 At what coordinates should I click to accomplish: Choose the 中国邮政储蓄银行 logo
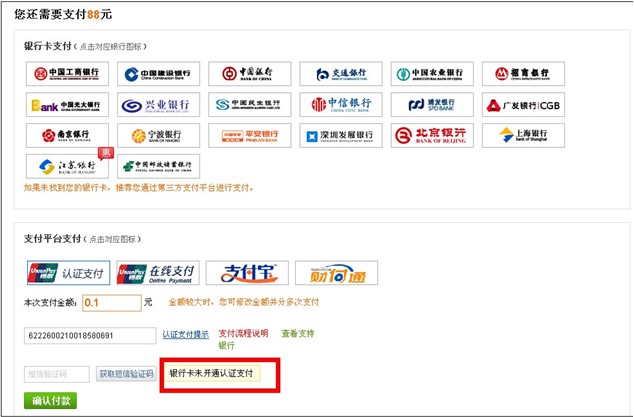coord(157,167)
